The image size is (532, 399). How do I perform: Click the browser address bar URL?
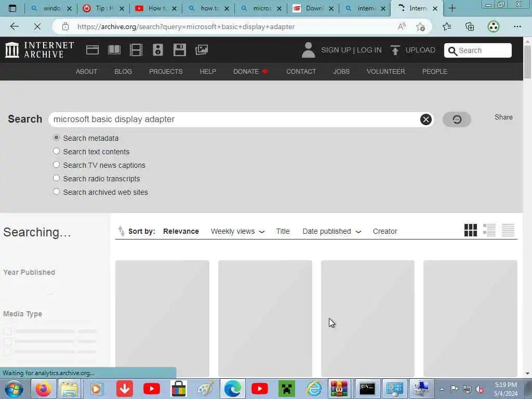click(x=186, y=26)
